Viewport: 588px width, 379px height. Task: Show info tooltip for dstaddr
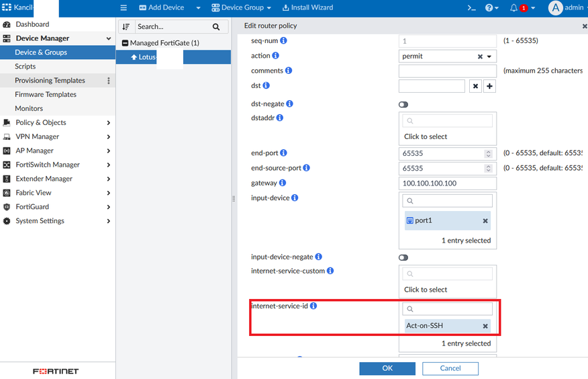point(280,118)
